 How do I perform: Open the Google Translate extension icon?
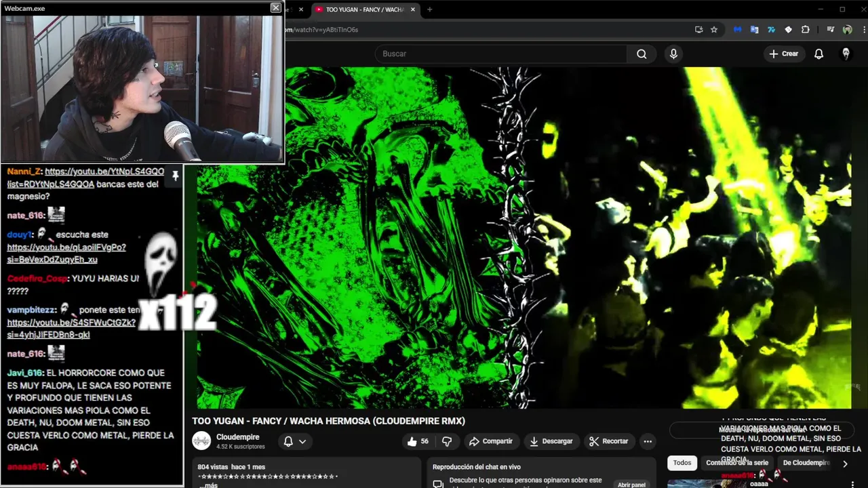pos(754,30)
